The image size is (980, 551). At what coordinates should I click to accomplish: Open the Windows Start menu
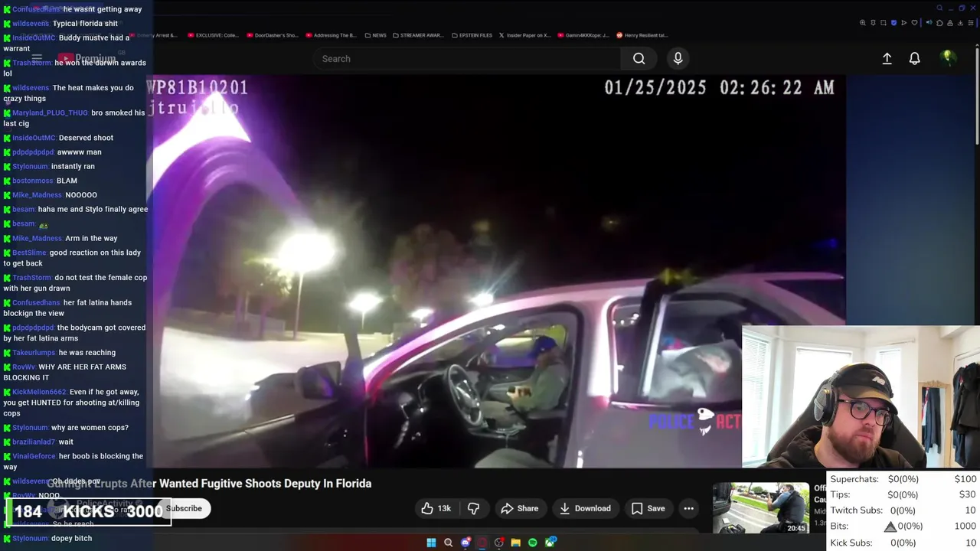431,543
